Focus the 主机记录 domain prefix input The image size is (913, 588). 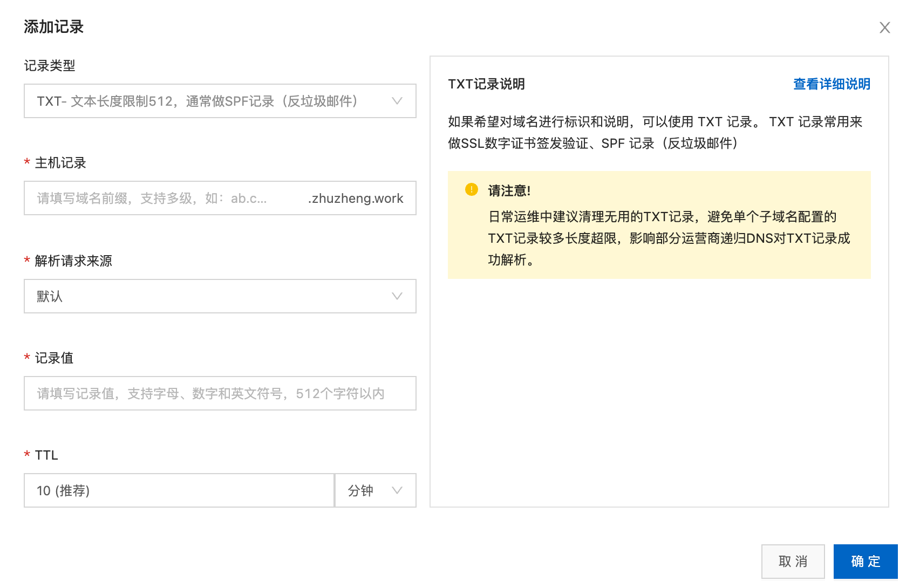pos(162,199)
